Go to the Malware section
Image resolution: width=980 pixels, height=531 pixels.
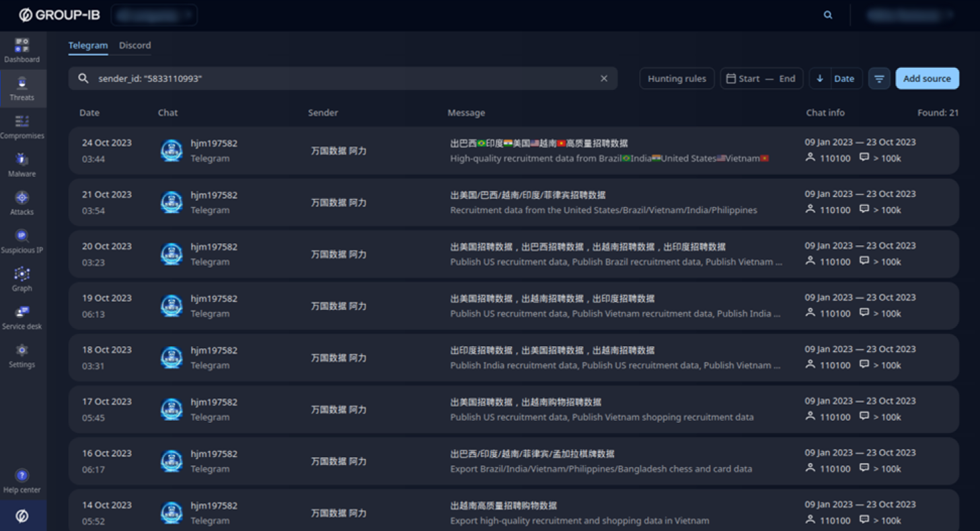coord(22,165)
